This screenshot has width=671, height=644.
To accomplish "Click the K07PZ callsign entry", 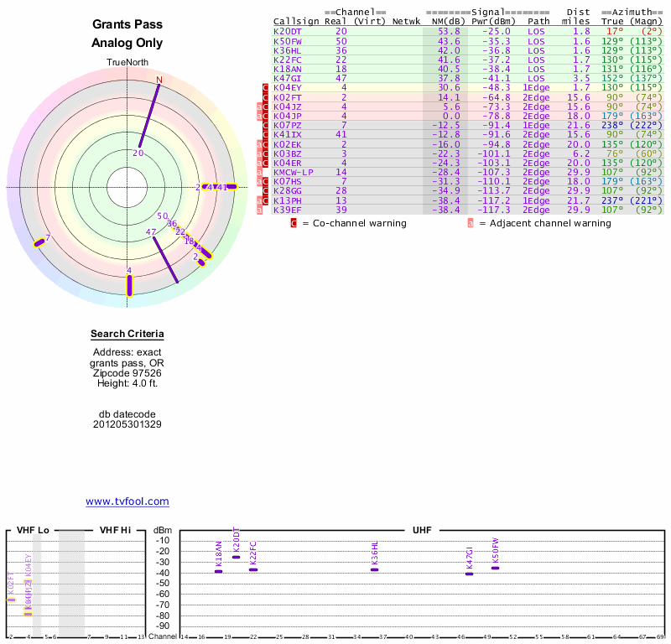I will pyautogui.click(x=288, y=125).
